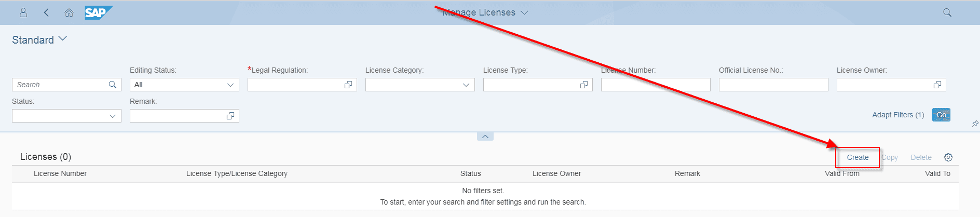Open the Manage Licenses title menu

tap(524, 12)
